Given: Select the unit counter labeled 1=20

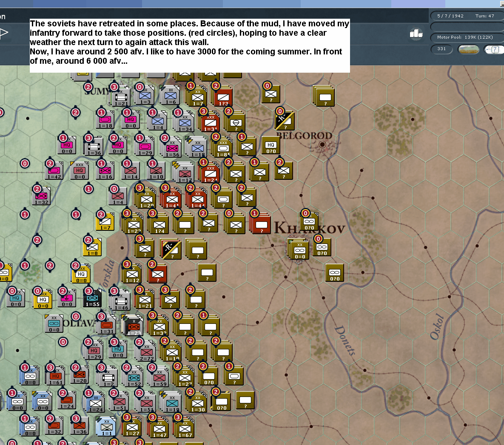Looking at the screenshot, I should click(x=80, y=374).
